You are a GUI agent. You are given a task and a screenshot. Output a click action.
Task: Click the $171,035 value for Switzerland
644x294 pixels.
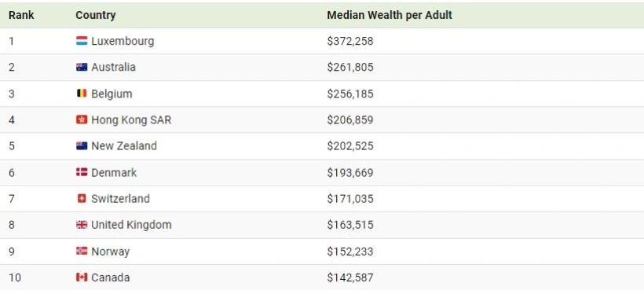click(x=350, y=199)
